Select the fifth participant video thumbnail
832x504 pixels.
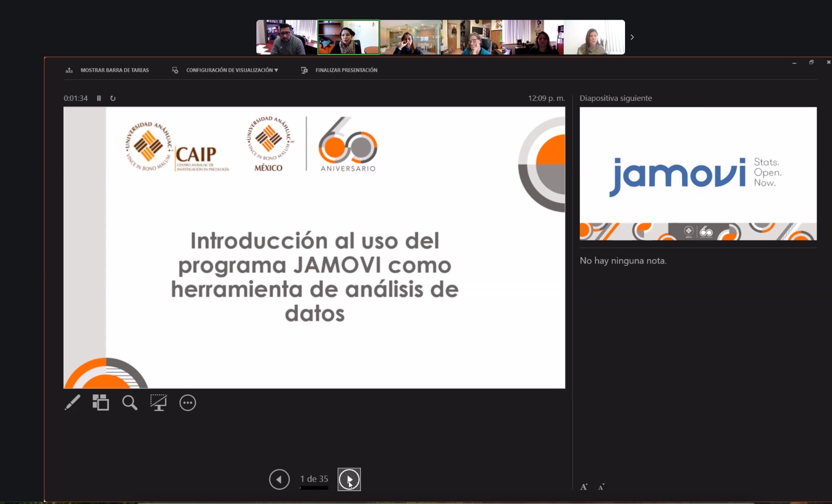click(x=533, y=37)
